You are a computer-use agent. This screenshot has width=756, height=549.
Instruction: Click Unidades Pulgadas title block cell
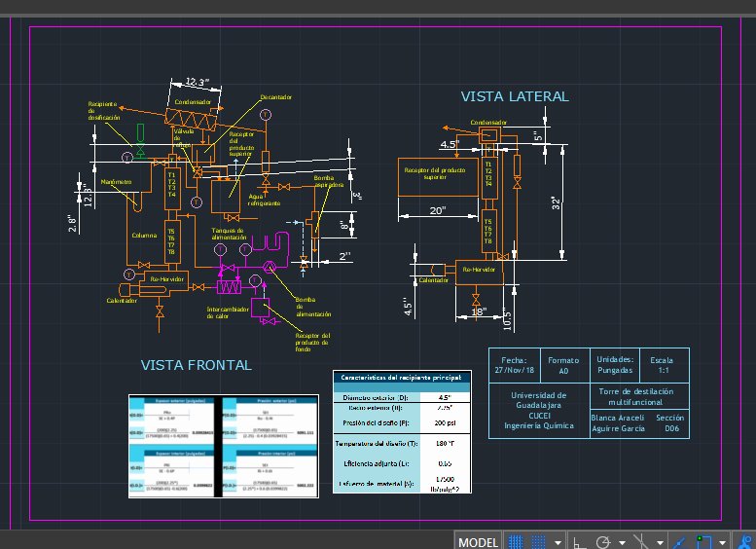click(x=615, y=365)
